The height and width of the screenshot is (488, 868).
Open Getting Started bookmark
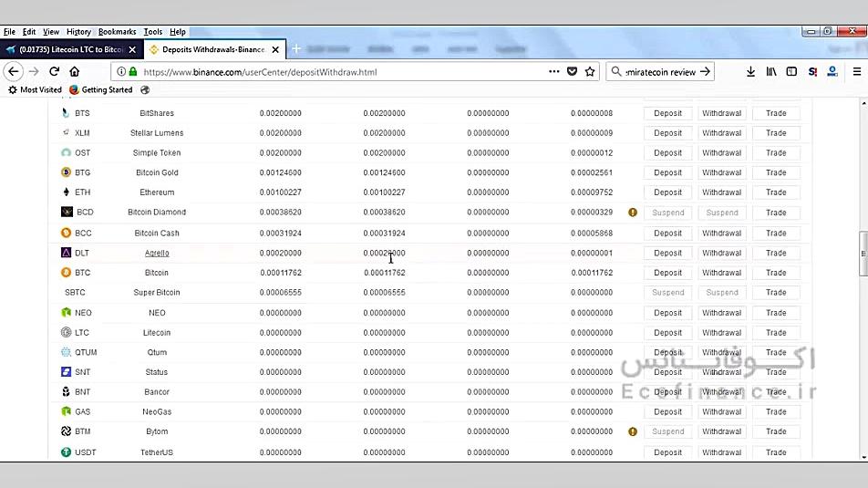[100, 89]
